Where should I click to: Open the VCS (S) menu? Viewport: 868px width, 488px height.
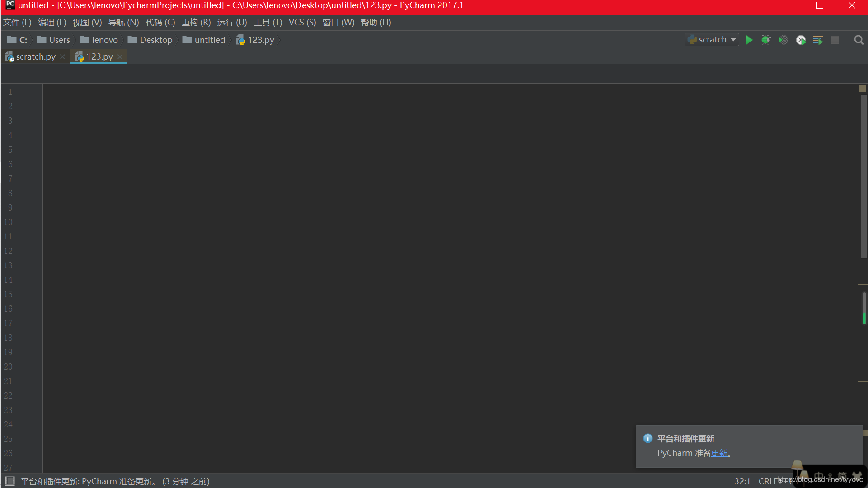tap(302, 22)
